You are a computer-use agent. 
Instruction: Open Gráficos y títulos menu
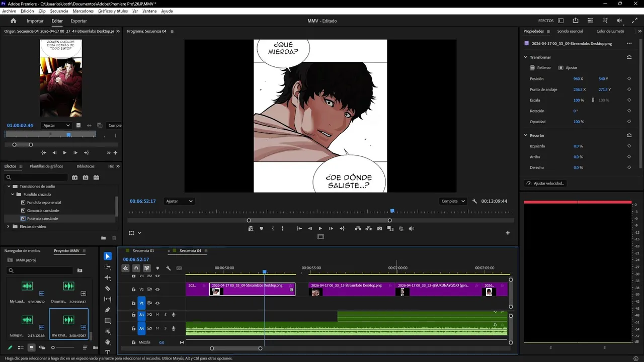pyautogui.click(x=113, y=11)
